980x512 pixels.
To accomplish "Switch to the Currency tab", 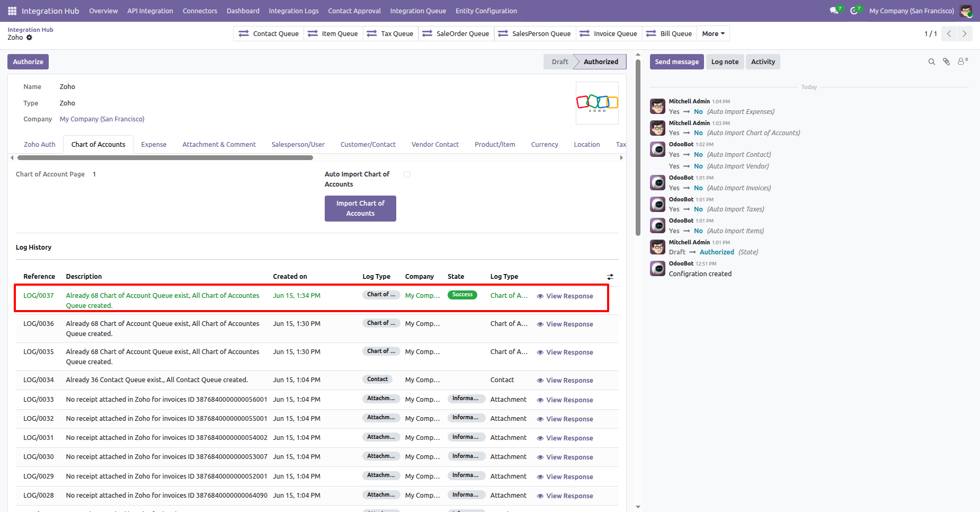I will click(545, 145).
